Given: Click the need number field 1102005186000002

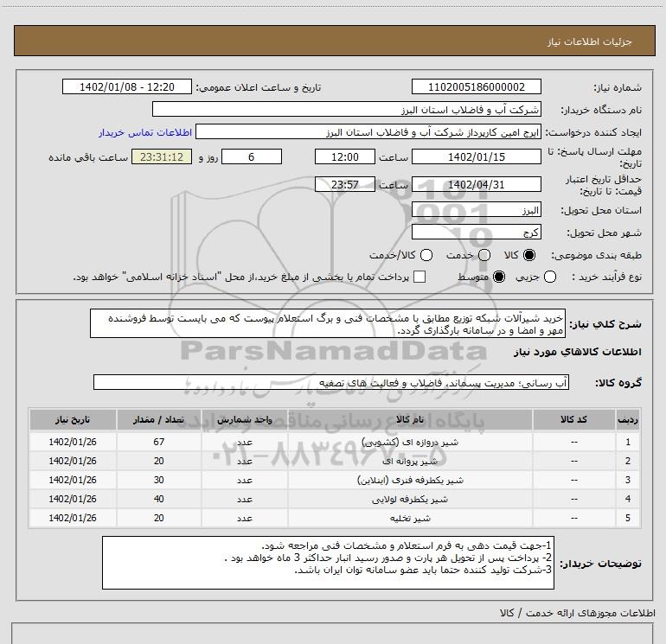Looking at the screenshot, I should tap(476, 87).
